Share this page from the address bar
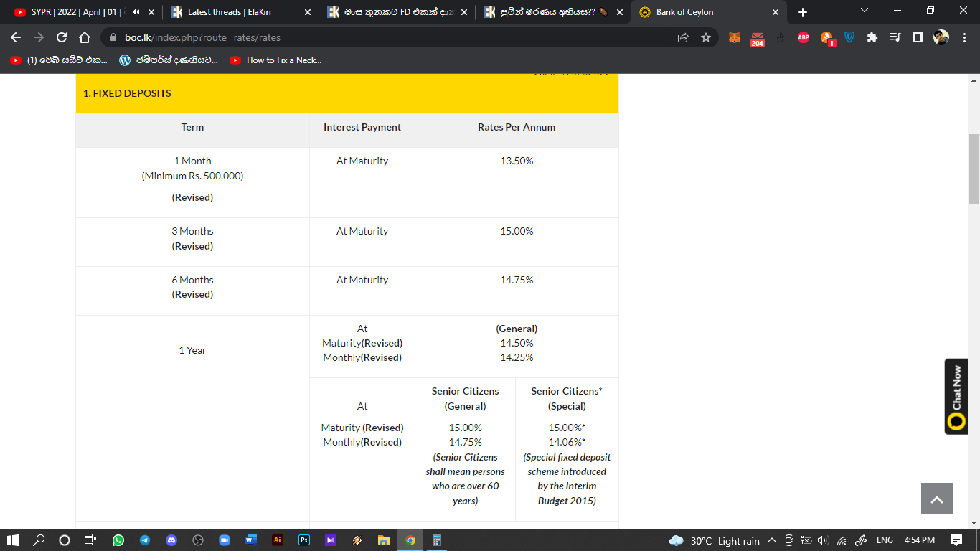The image size is (980, 551). tap(683, 37)
